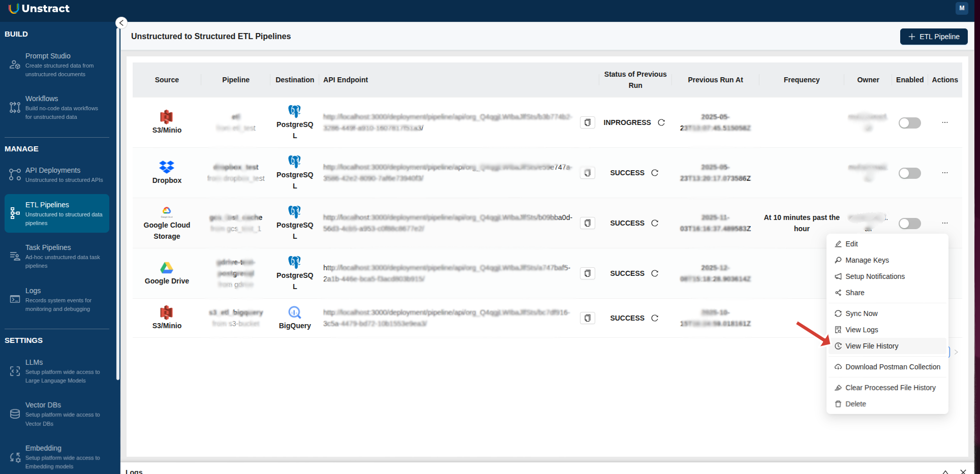The width and height of the screenshot is (980, 474).
Task: Open the user profile avatar at top right
Action: [962, 8]
